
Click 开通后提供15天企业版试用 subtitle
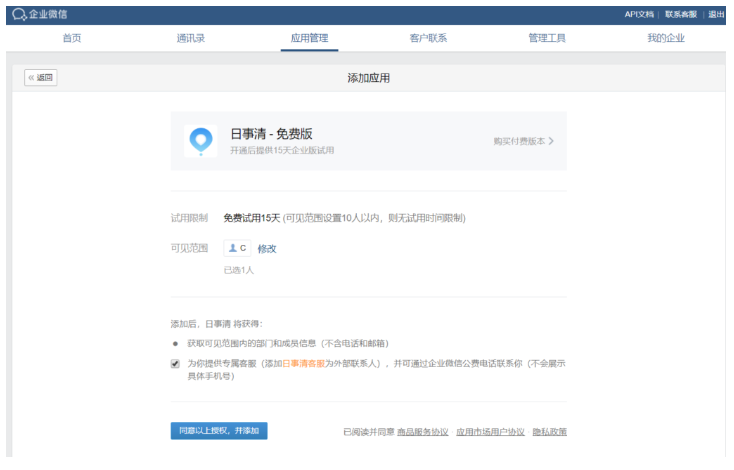[x=282, y=150]
